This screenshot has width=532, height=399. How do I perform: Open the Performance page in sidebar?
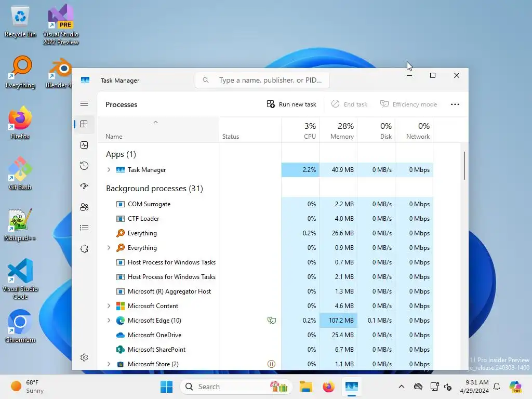tap(84, 145)
